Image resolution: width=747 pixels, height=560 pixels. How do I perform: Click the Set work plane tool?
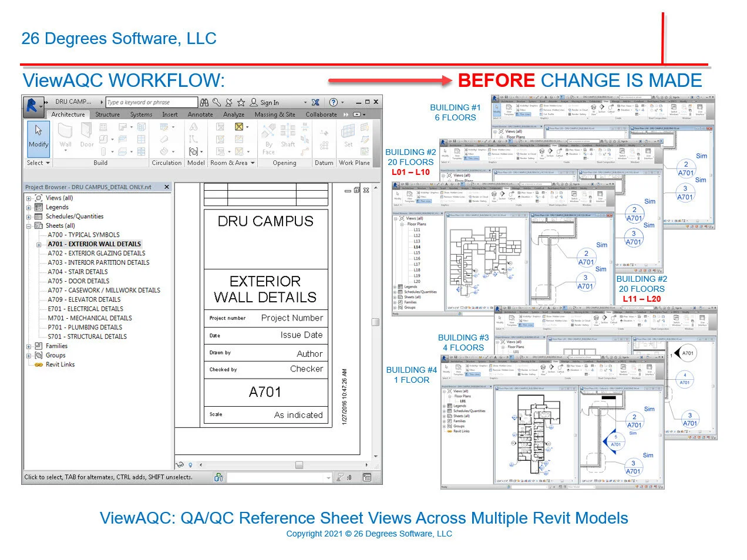click(x=348, y=136)
